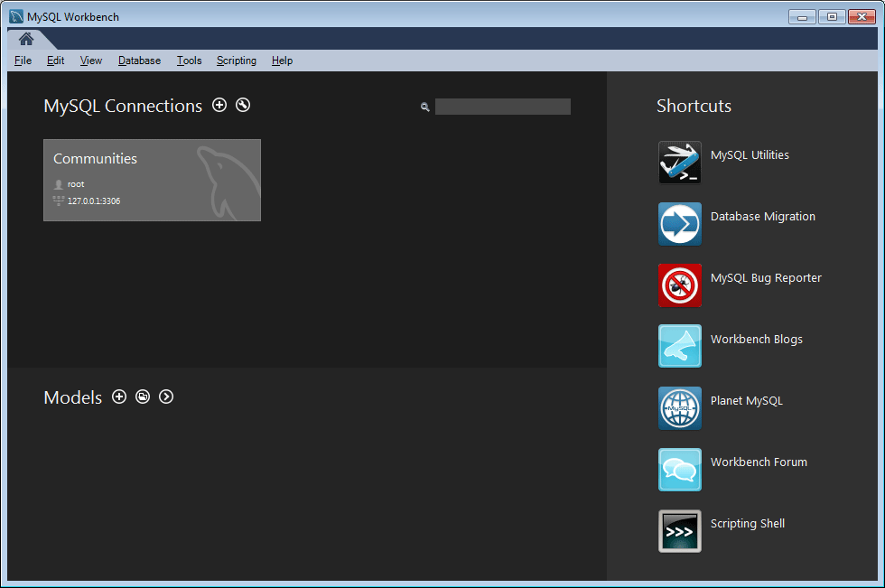Click the Planet MySQL label
Image resolution: width=885 pixels, height=588 pixels.
(746, 401)
